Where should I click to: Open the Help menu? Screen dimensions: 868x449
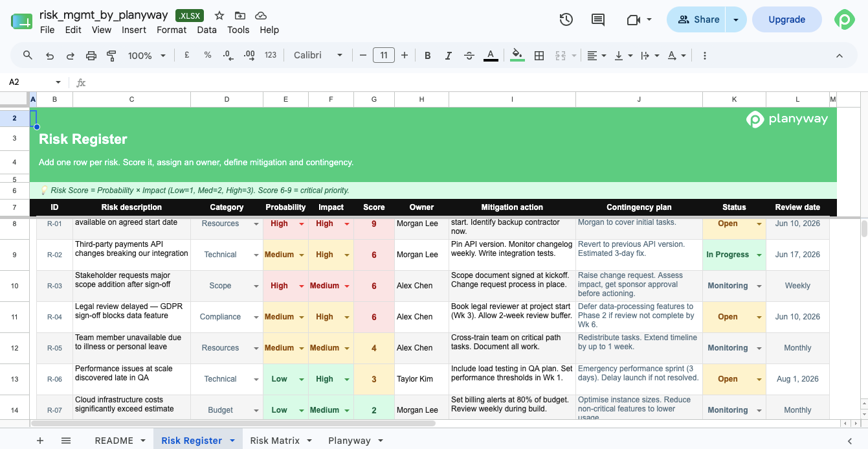(269, 30)
